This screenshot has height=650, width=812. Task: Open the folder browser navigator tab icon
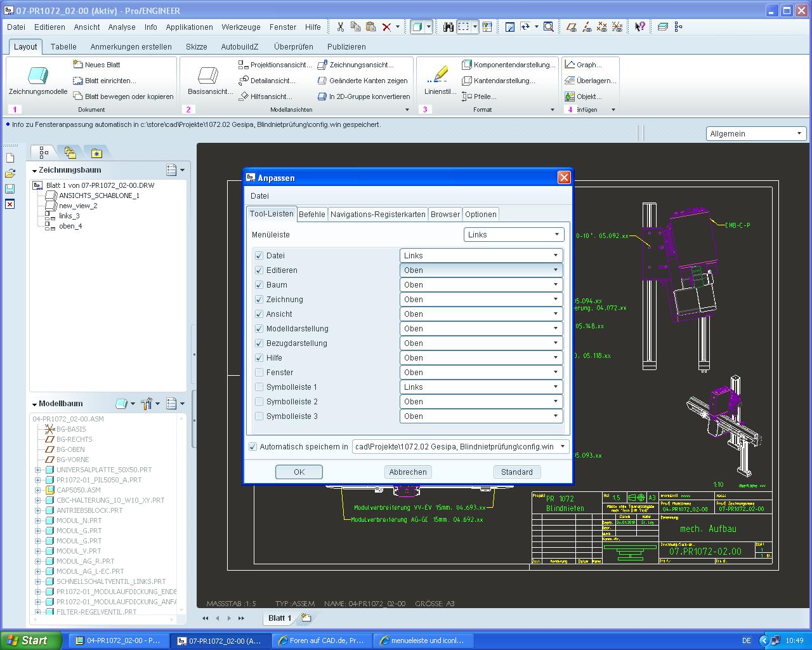[70, 153]
